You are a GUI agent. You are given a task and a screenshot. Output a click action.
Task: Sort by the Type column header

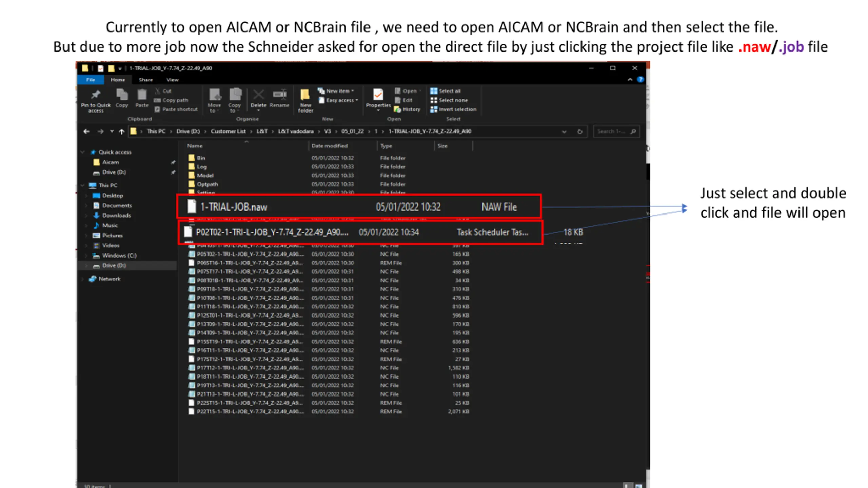(x=386, y=146)
